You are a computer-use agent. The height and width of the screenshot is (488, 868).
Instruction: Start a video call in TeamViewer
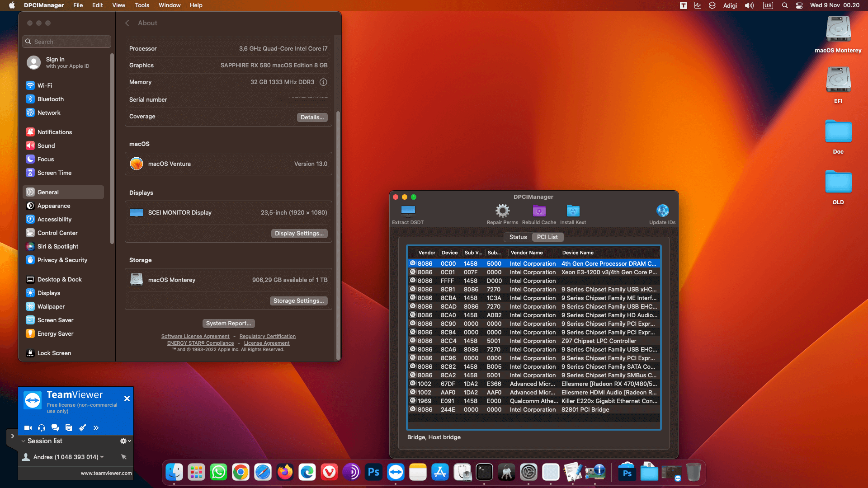28,428
